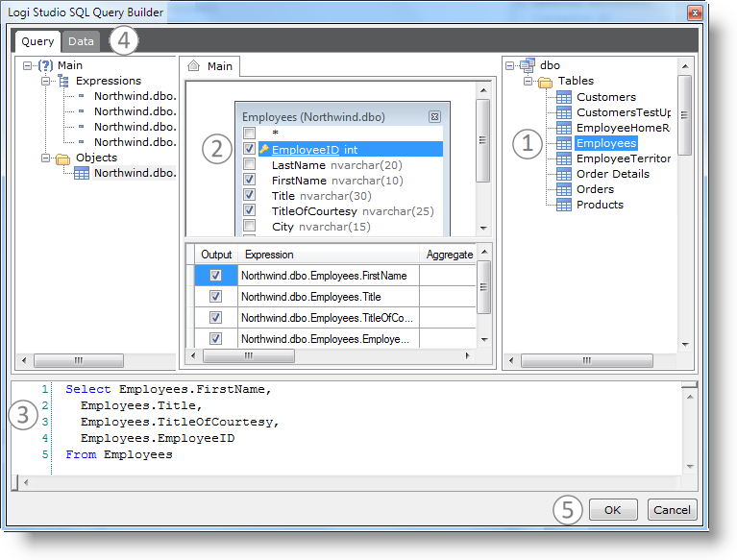Click down arrow of SQL editor scrollbar
This screenshot has width=737, height=560.
690,467
